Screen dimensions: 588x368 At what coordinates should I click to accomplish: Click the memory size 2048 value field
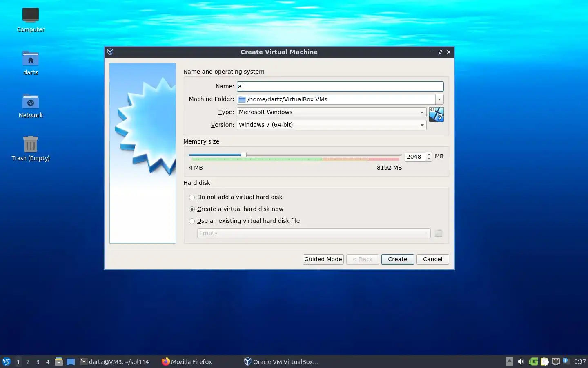[415, 157]
